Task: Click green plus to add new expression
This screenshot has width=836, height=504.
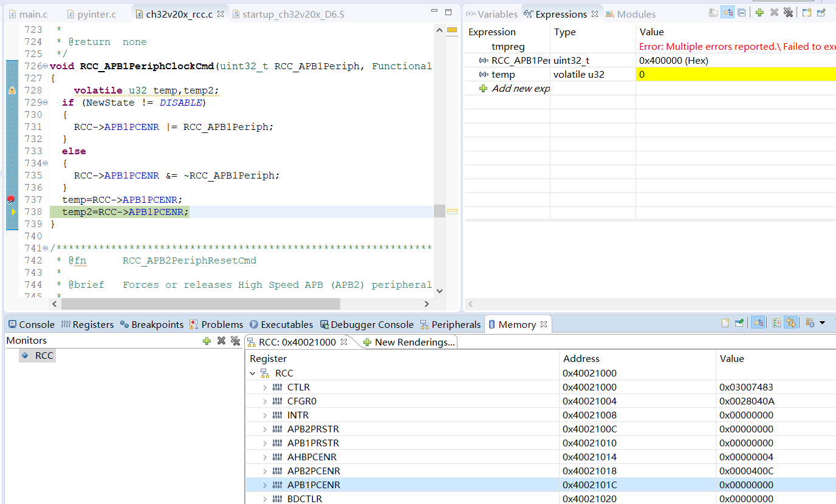Action: pyautogui.click(x=759, y=13)
